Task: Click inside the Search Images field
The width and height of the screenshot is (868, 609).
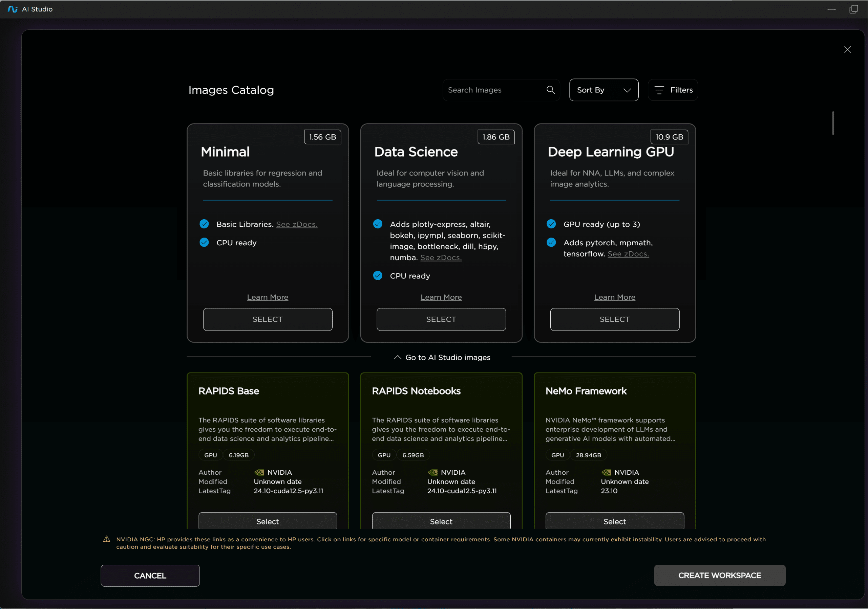Action: pyautogui.click(x=491, y=90)
